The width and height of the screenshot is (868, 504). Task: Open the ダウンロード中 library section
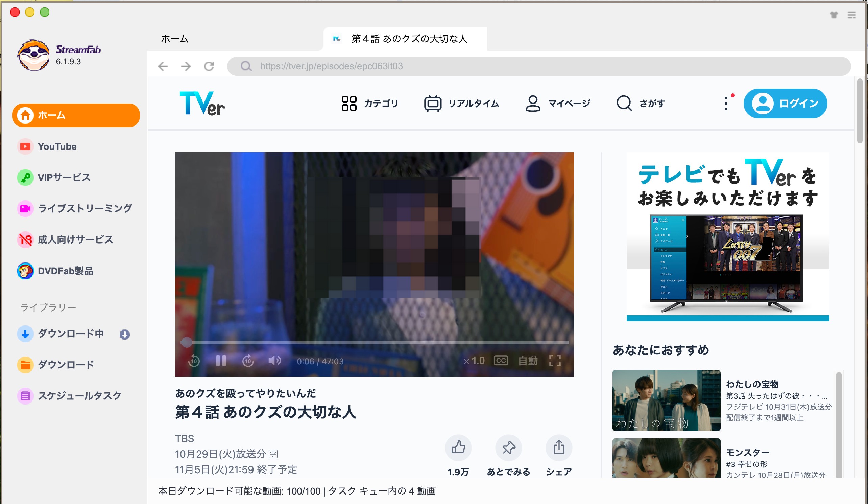[x=61, y=334]
